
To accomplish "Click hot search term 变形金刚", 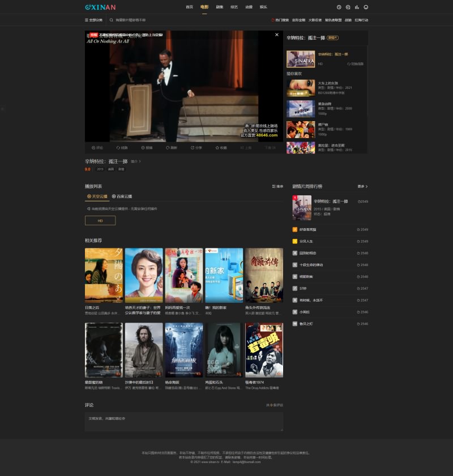I will [298, 20].
